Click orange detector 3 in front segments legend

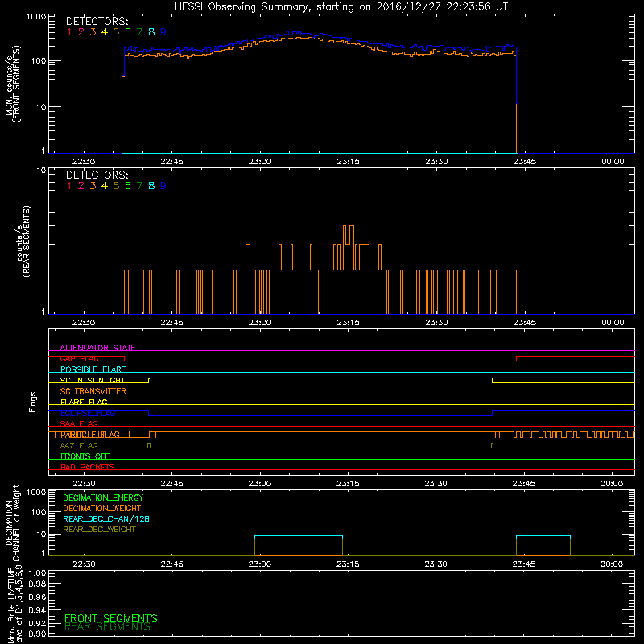(93, 32)
